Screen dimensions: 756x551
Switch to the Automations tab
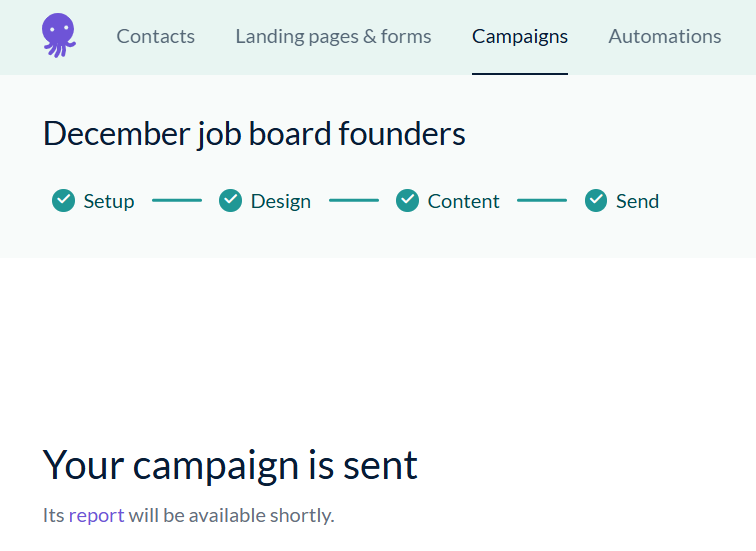664,37
